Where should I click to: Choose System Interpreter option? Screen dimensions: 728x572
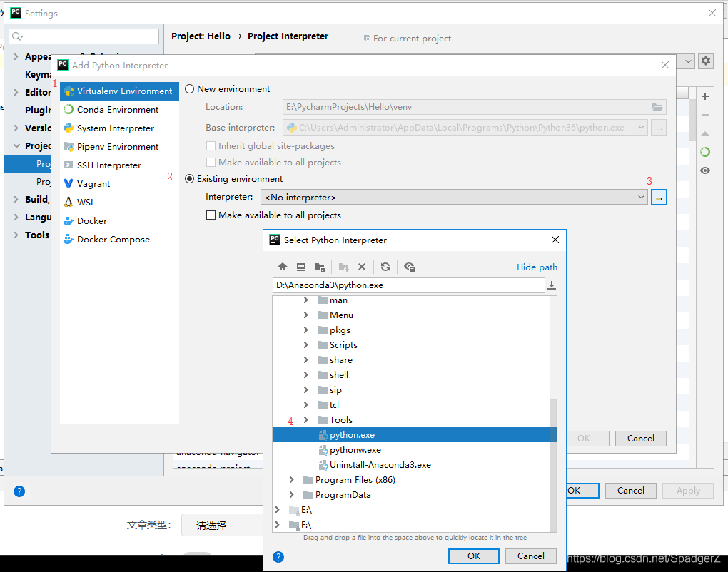(119, 128)
